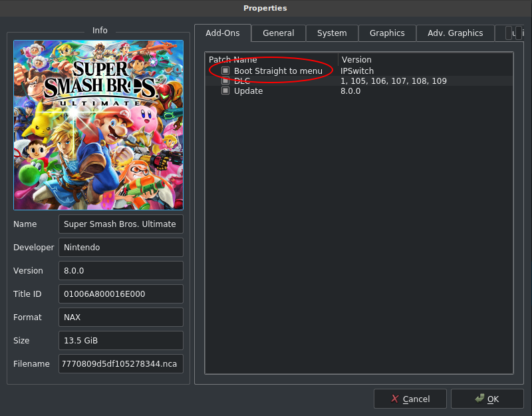The width and height of the screenshot is (532, 416).
Task: Click the Filename field ending in .nca
Action: [120, 364]
